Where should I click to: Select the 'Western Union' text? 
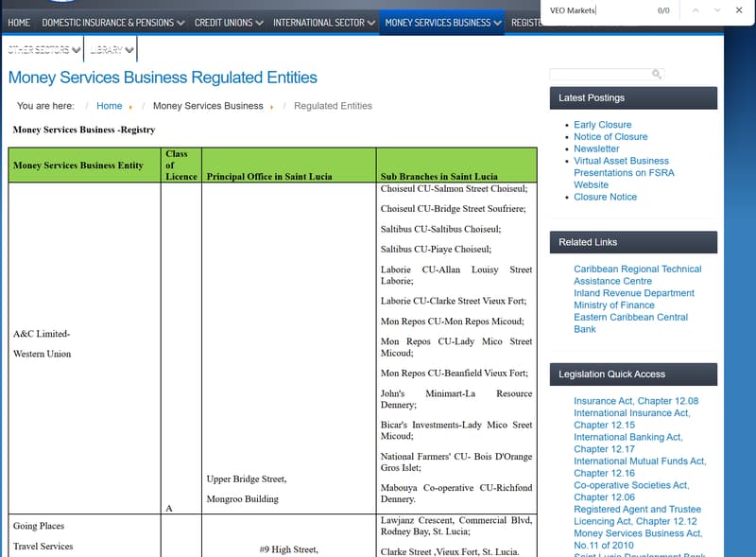[42, 354]
